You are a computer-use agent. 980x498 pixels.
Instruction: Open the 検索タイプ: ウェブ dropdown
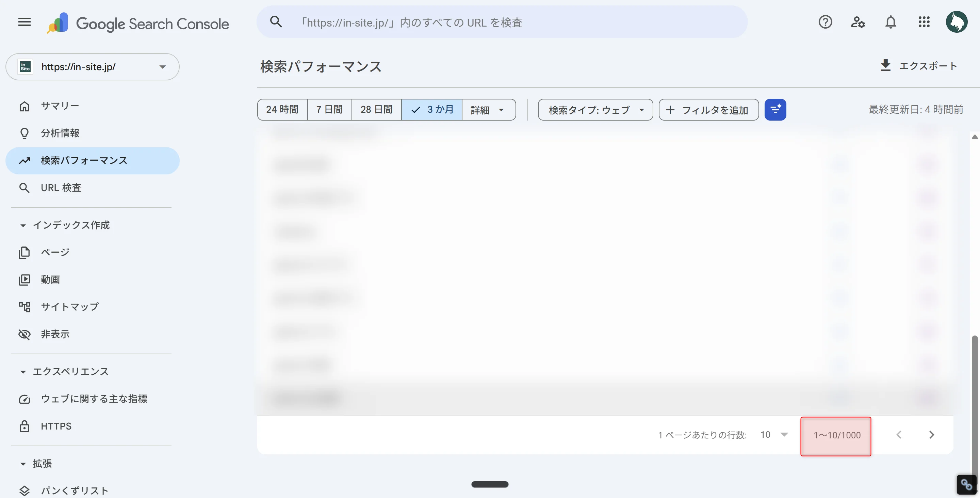tap(594, 110)
